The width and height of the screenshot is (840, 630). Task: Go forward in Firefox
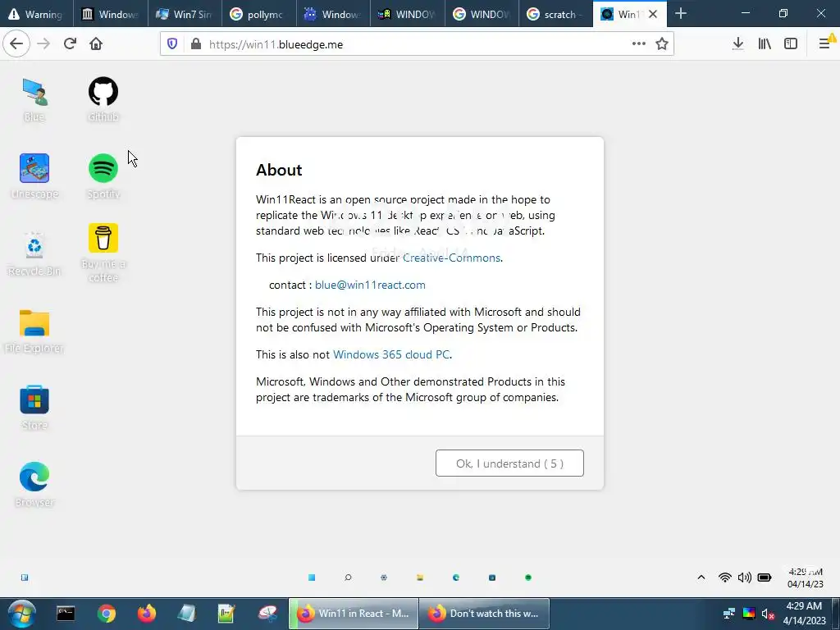(44, 44)
